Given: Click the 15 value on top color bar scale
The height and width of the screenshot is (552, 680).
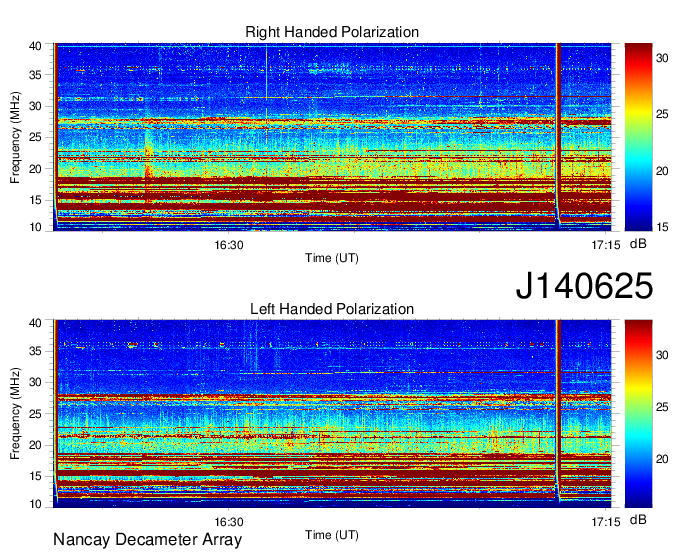Looking at the screenshot, I should [662, 227].
